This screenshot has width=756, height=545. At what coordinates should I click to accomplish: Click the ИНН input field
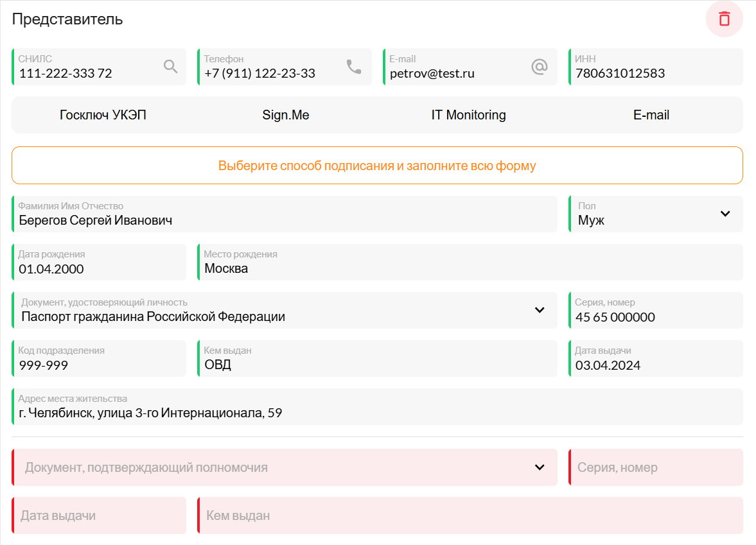[x=656, y=67]
